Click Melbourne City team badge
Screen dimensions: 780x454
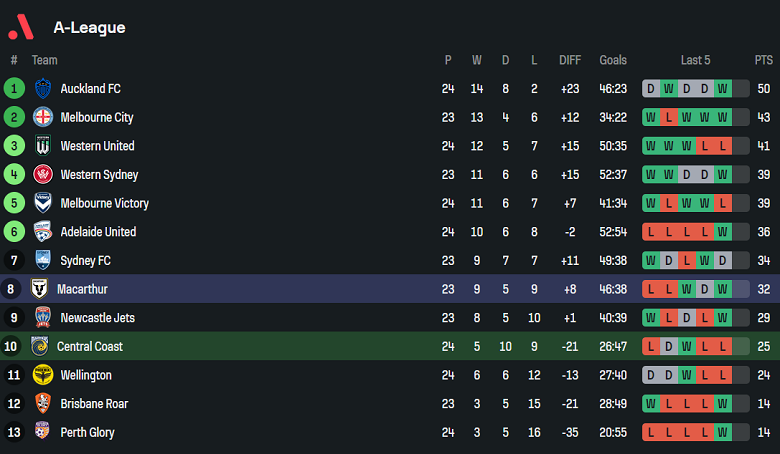[x=43, y=117]
